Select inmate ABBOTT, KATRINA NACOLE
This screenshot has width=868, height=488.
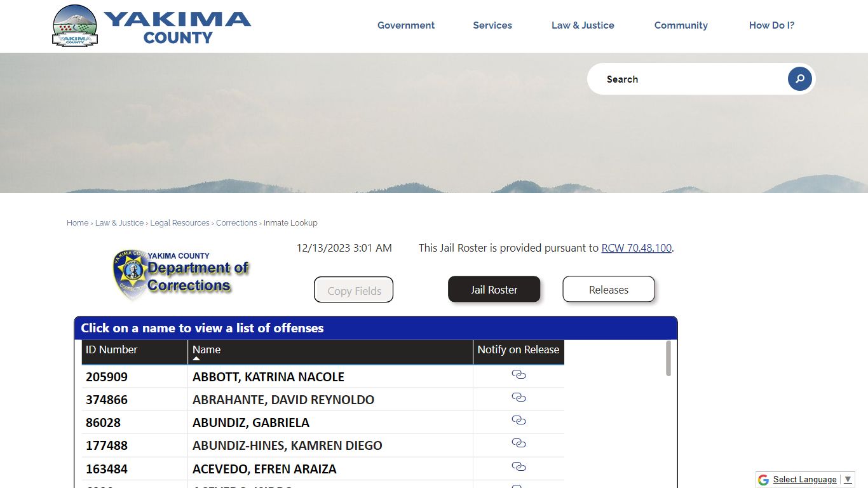268,377
